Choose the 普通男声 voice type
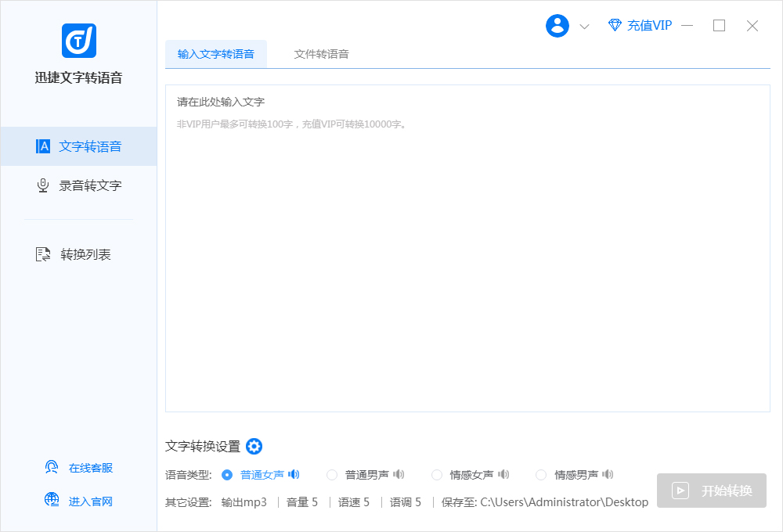This screenshot has height=532, width=783. (332, 475)
